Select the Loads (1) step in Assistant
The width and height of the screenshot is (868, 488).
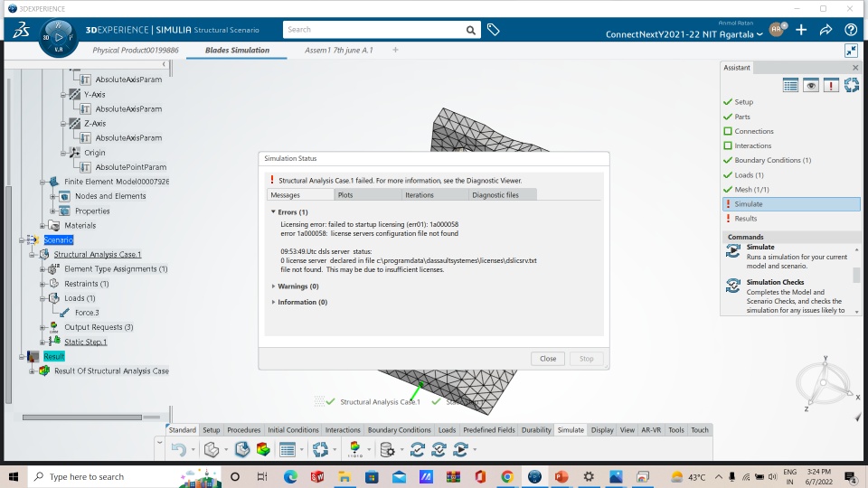point(749,174)
